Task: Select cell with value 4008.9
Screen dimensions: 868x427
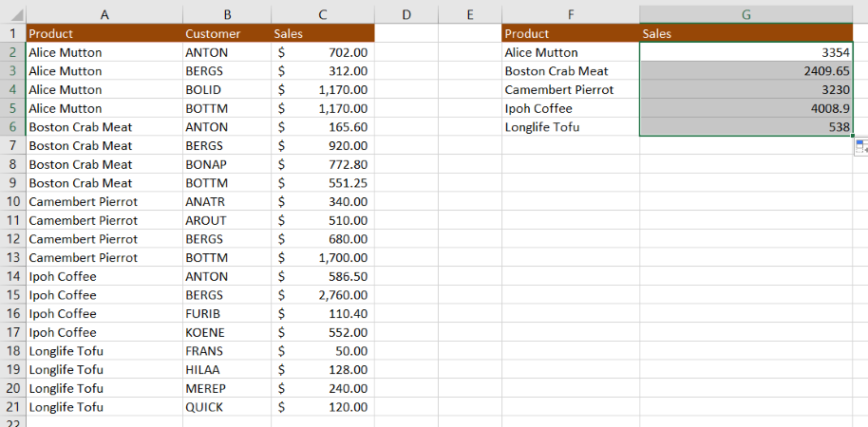Action: click(x=746, y=108)
